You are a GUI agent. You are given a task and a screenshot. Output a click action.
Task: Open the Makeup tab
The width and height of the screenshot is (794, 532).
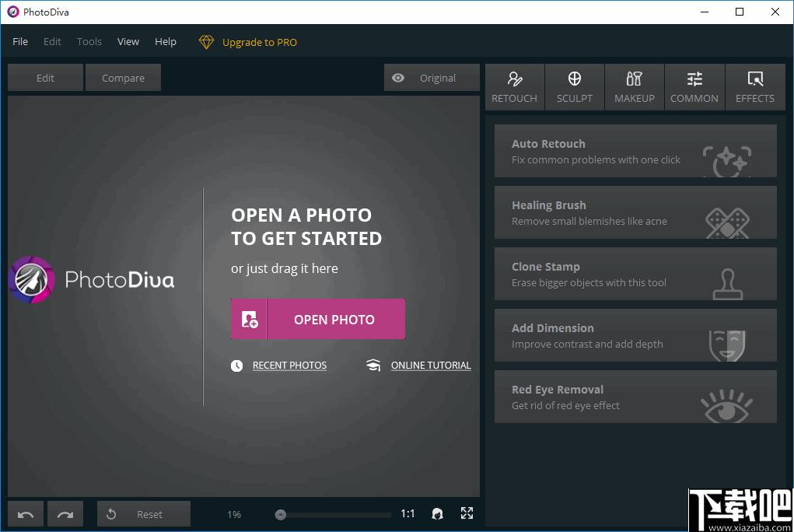tap(635, 87)
